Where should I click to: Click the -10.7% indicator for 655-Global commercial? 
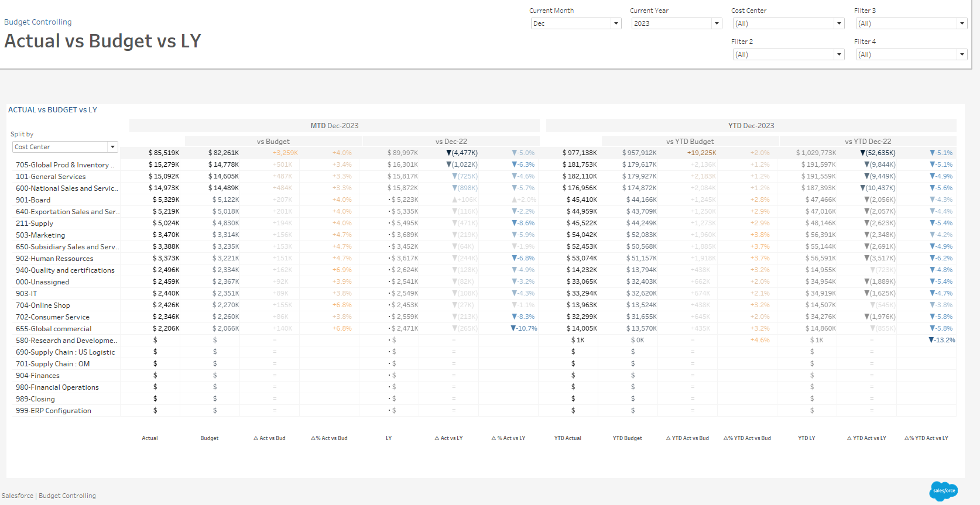(x=524, y=328)
